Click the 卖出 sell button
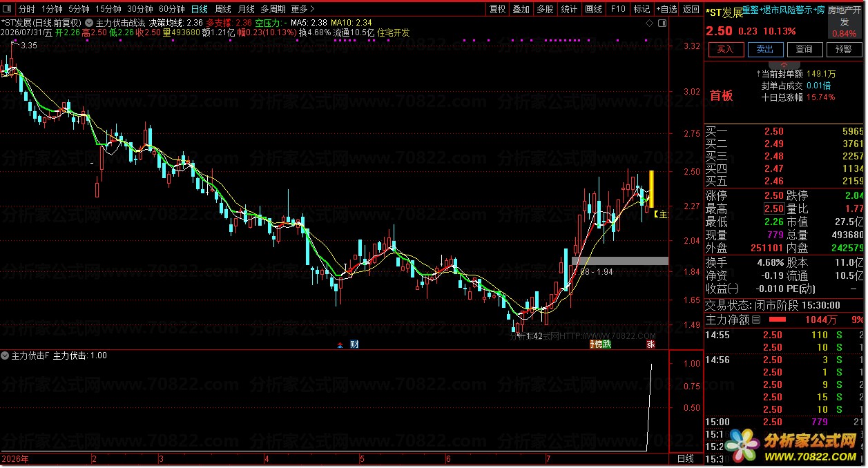 764,50
